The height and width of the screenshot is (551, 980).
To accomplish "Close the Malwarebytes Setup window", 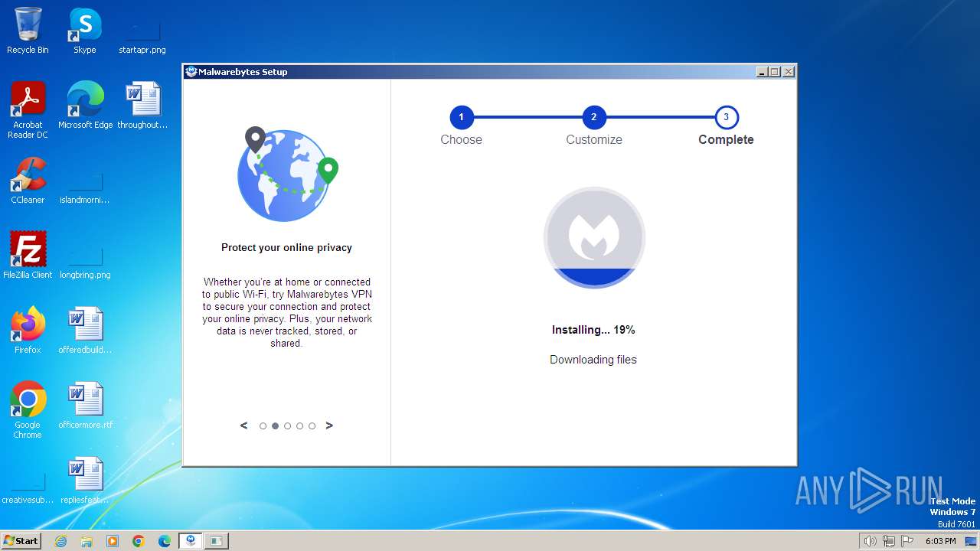I will (789, 72).
